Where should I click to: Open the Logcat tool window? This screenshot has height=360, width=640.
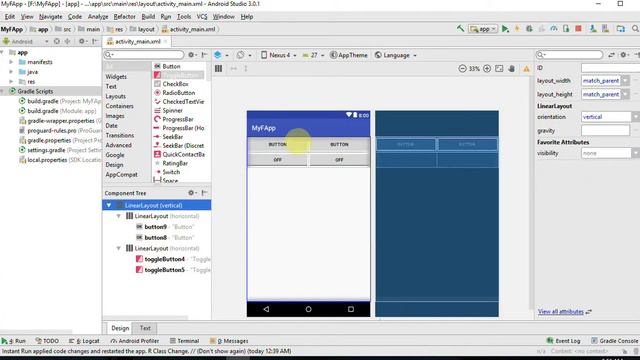click(84, 340)
